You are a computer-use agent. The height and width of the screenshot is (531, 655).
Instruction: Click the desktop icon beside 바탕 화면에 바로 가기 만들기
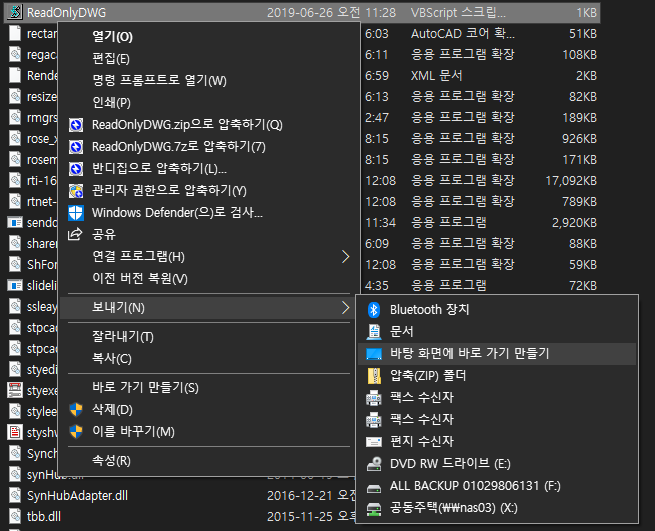pyautogui.click(x=374, y=354)
